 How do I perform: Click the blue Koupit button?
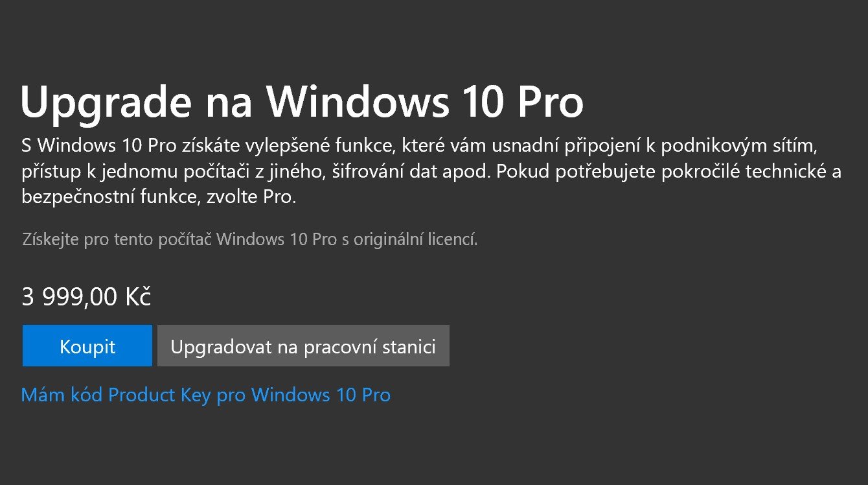click(x=87, y=346)
